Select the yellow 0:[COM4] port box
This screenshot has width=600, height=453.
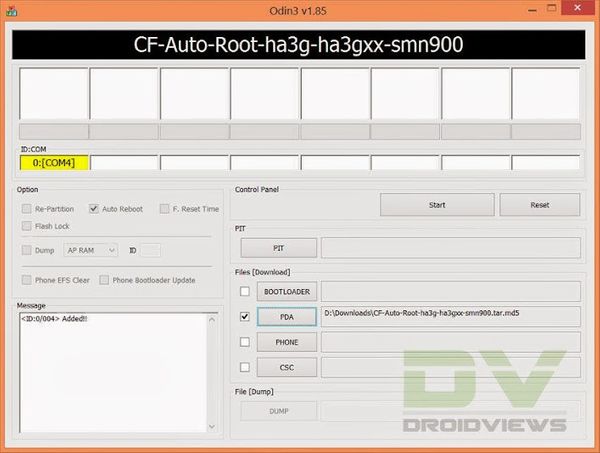coord(54,163)
